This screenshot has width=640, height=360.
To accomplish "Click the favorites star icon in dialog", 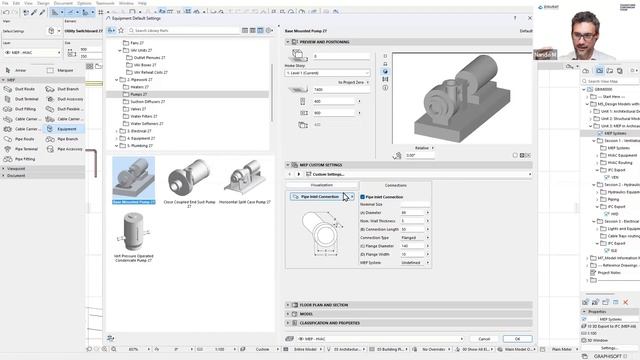I will [121, 31].
